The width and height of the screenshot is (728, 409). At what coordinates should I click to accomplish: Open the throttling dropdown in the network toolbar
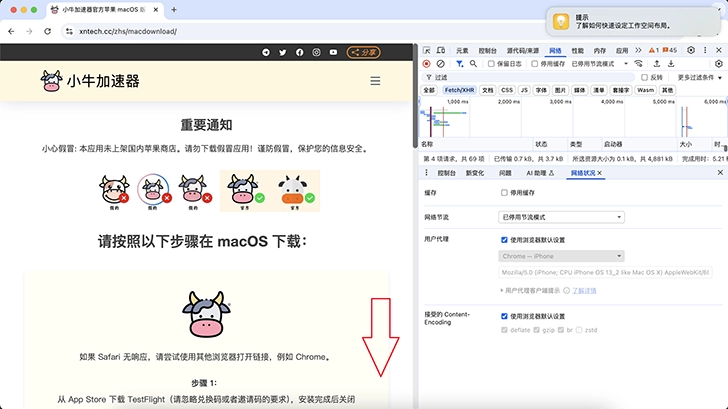(599, 64)
